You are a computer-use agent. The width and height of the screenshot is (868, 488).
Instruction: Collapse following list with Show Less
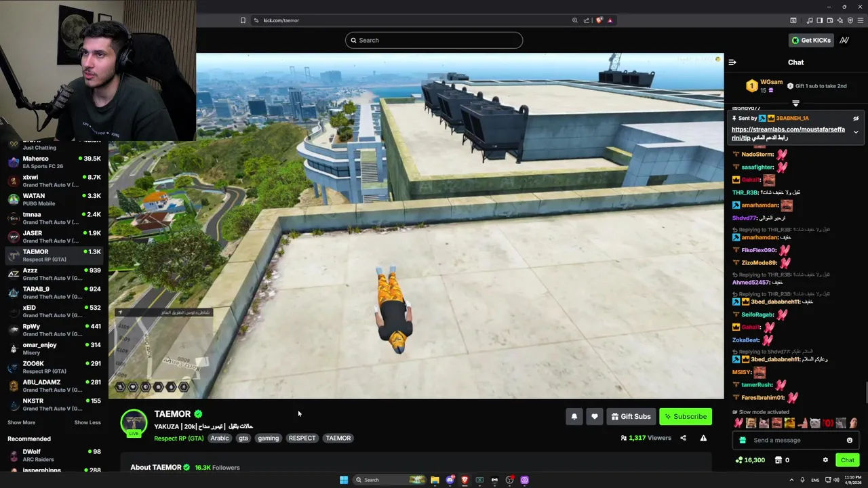tap(87, 422)
